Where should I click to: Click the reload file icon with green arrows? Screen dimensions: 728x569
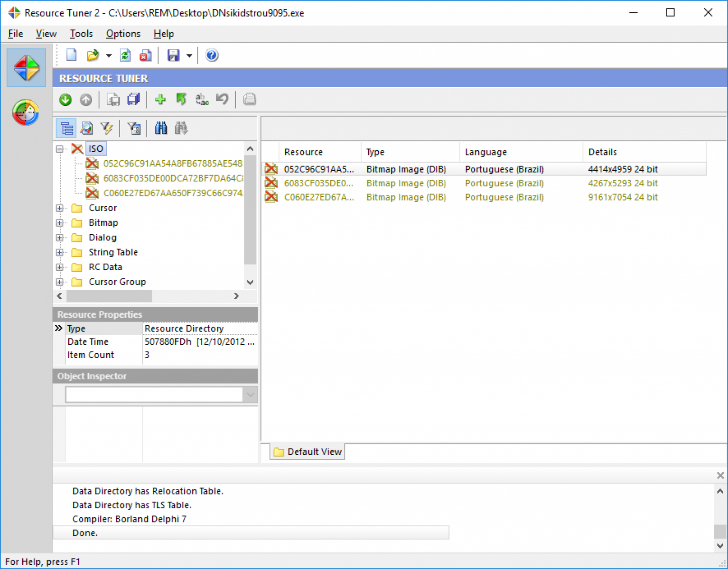[125, 55]
